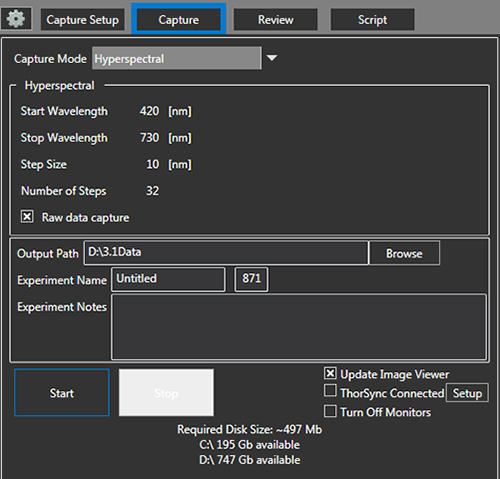Click the Browse button
This screenshot has height=479, width=500.
point(404,253)
